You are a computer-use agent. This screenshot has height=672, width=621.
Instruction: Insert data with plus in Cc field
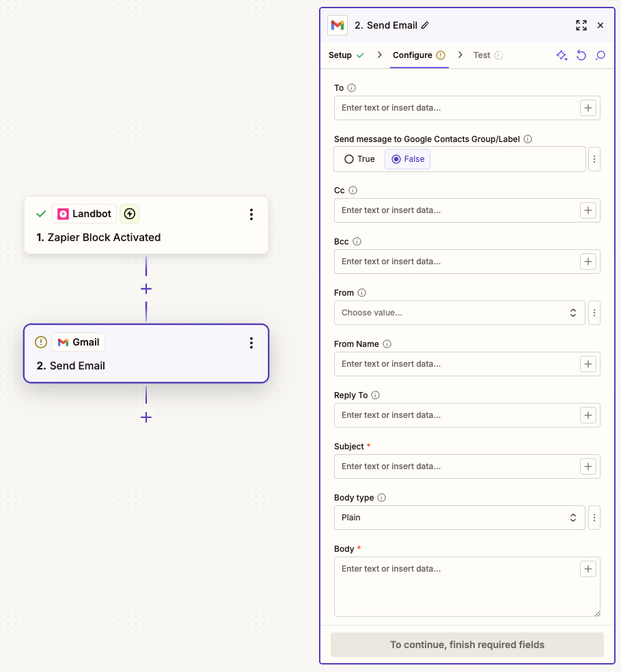(x=588, y=210)
